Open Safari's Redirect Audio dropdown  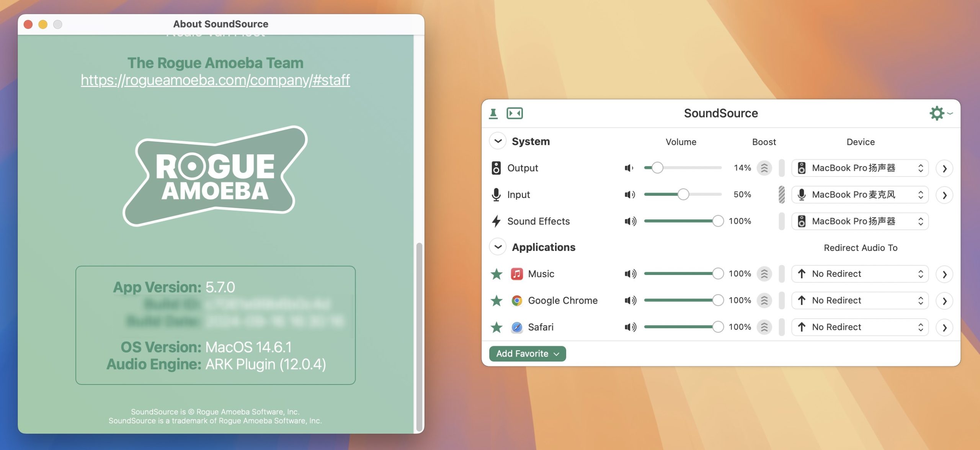pyautogui.click(x=860, y=327)
